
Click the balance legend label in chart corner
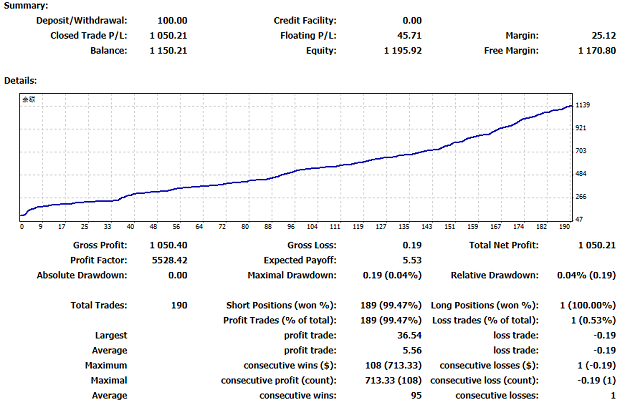(x=30, y=100)
